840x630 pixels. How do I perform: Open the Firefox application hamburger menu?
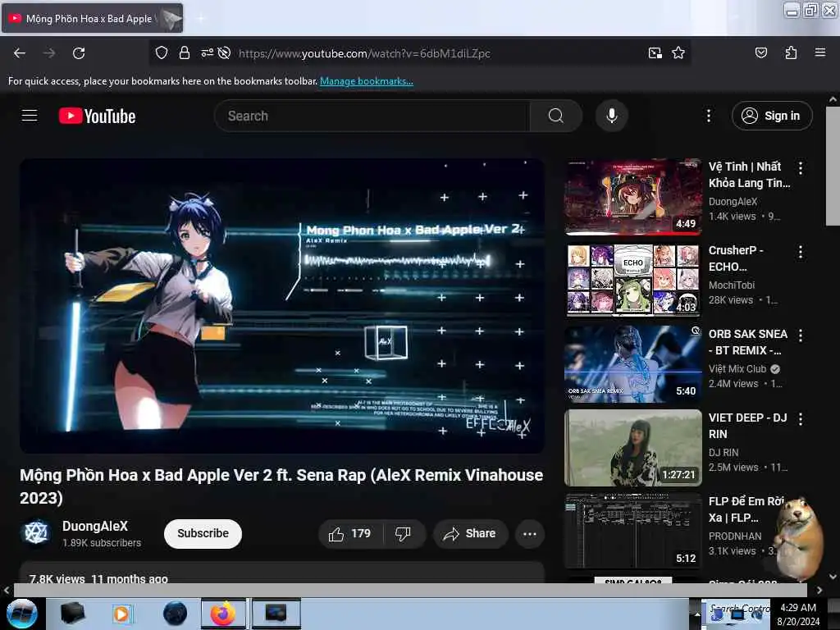[x=819, y=52]
